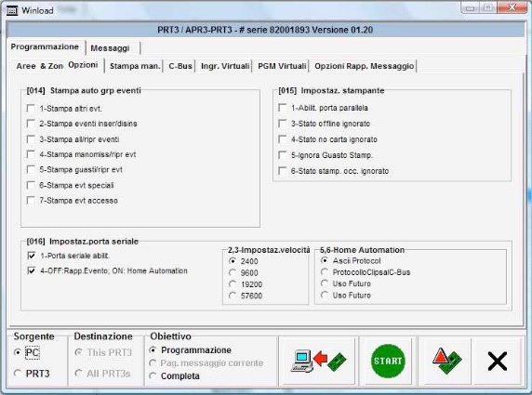The height and width of the screenshot is (395, 532).
Task: Switch to the C-Bus tab
Action: click(180, 66)
